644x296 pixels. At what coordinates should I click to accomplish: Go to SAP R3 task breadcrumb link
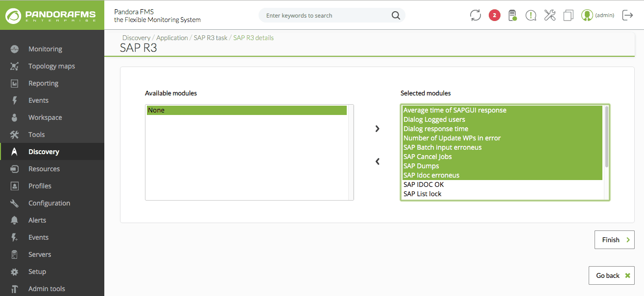211,38
